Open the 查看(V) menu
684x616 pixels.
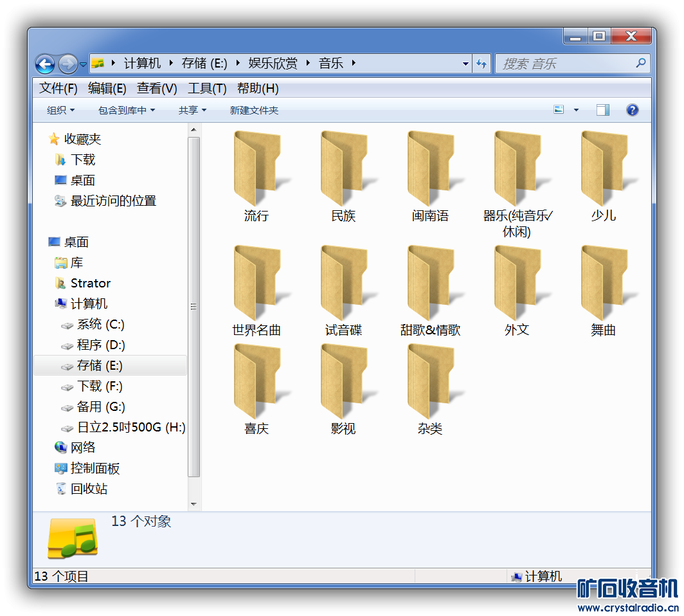tap(157, 89)
